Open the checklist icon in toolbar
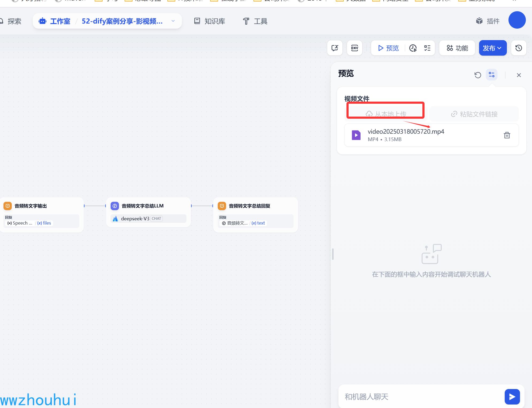This screenshot has width=532, height=408. pos(427,48)
